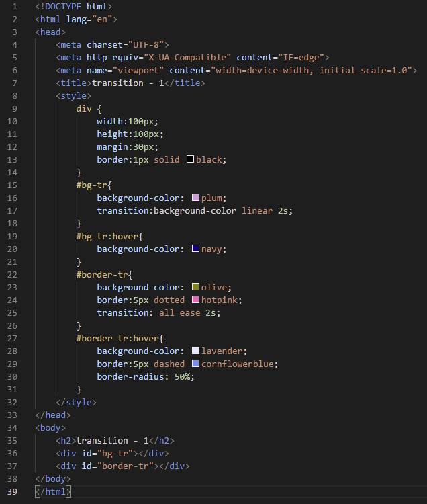Image resolution: width=427 pixels, height=504 pixels.
Task: Click the closing </html> tag
Action: click(53, 492)
